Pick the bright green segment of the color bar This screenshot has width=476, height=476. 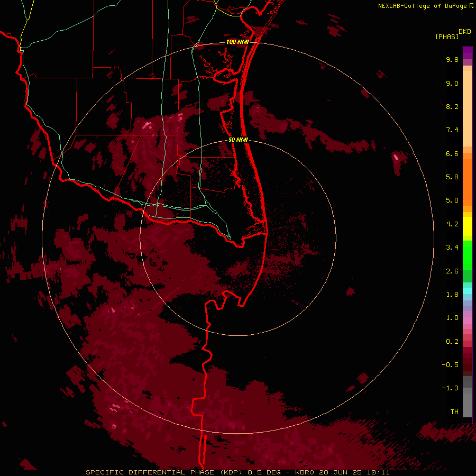click(467, 255)
